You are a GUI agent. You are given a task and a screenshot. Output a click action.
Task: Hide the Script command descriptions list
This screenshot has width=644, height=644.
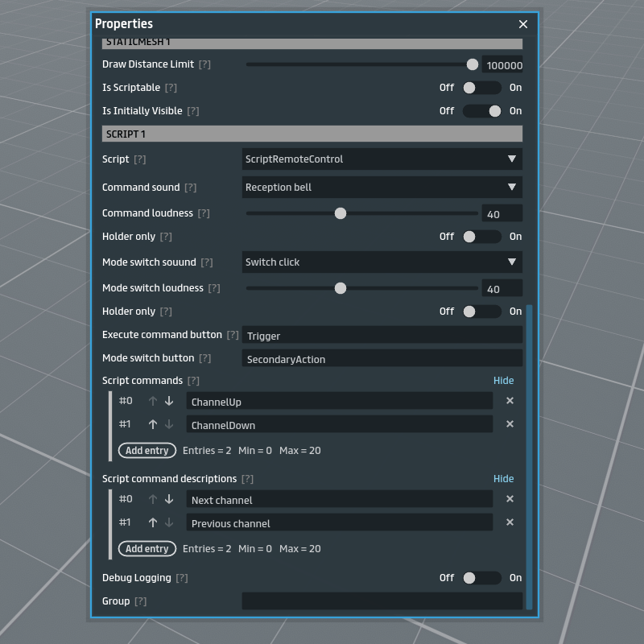[x=503, y=479]
